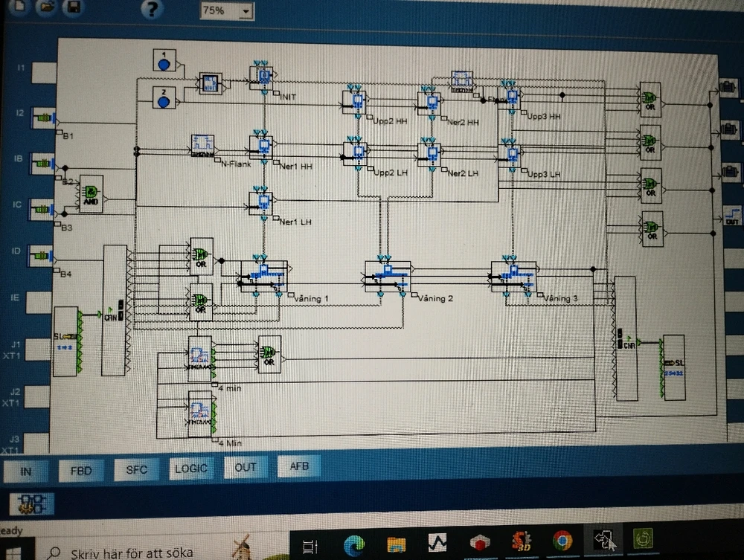This screenshot has height=560, width=744.
Task: Select the Våning 2 step block
Action: [x=385, y=276]
